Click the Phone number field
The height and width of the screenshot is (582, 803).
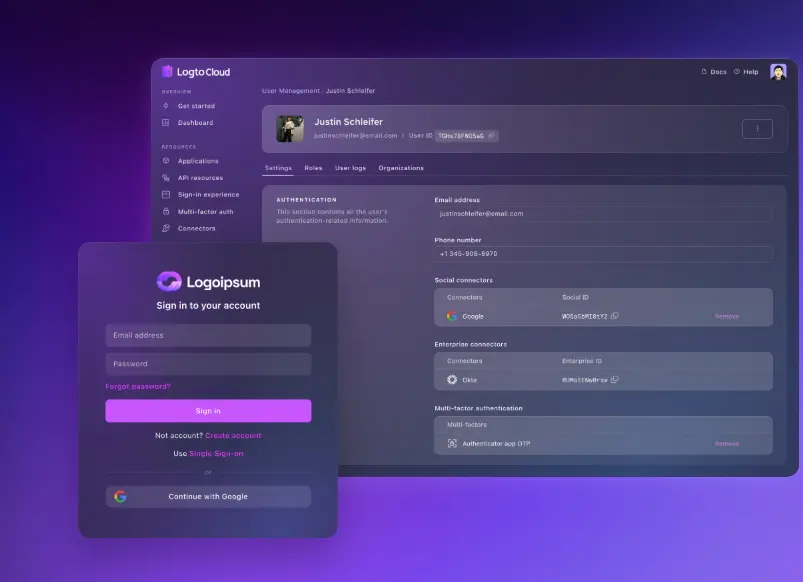coord(603,254)
